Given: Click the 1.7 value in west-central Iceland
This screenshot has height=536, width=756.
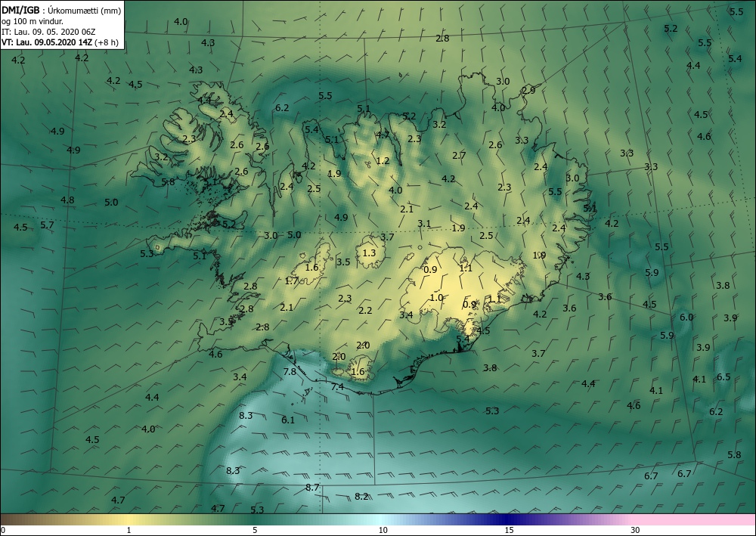Looking at the screenshot, I should click(x=292, y=281).
